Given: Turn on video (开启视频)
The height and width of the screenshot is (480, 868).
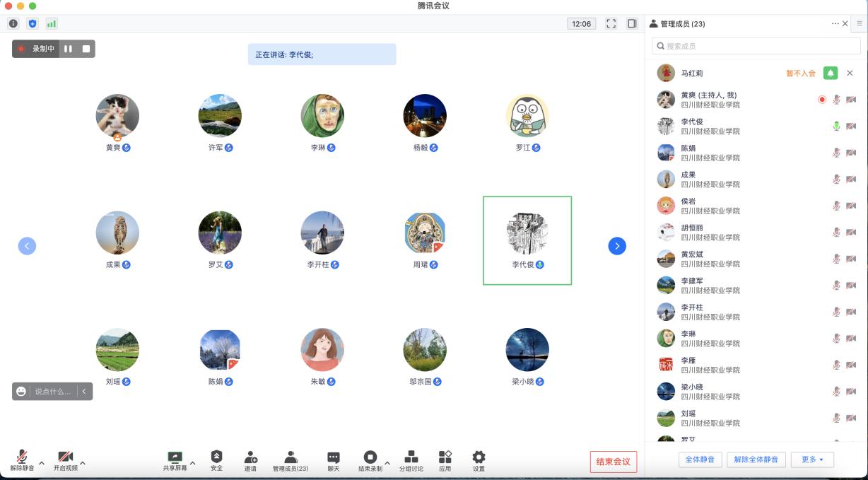Looking at the screenshot, I should 65,457.
